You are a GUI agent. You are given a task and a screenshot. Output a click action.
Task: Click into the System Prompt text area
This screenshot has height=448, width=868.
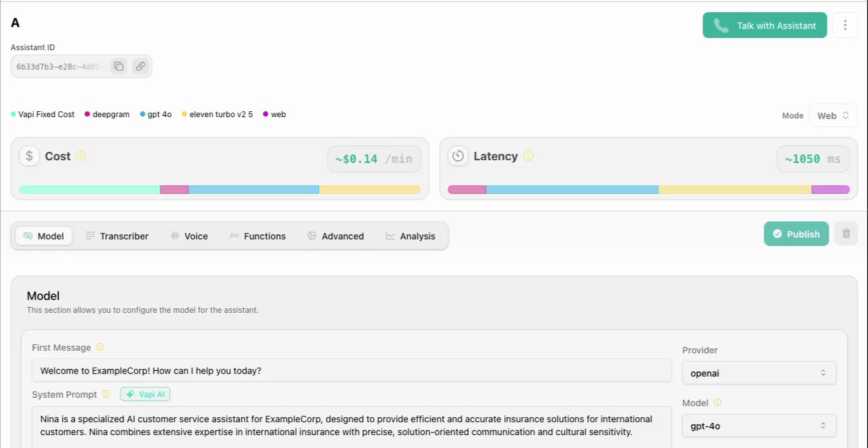click(x=352, y=427)
